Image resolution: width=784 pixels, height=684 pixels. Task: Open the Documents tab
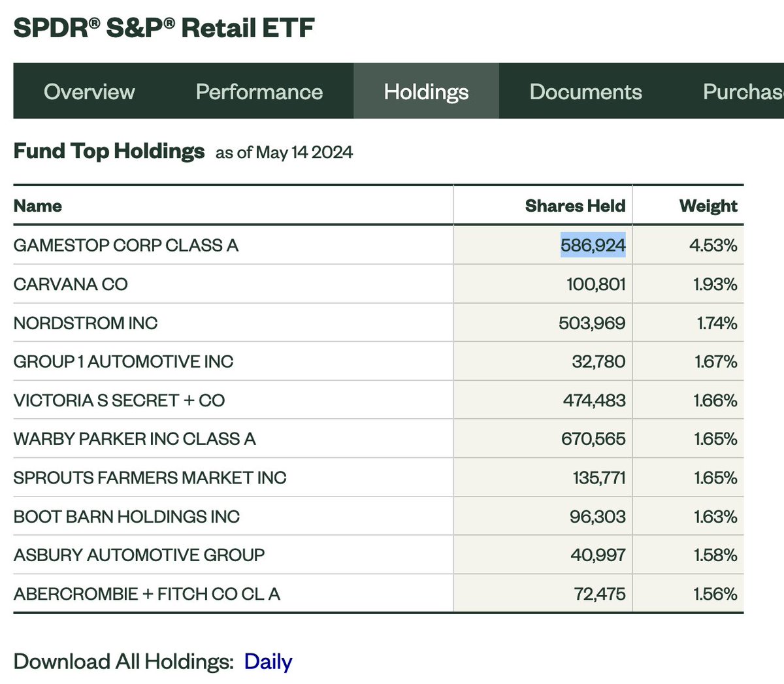coord(585,91)
